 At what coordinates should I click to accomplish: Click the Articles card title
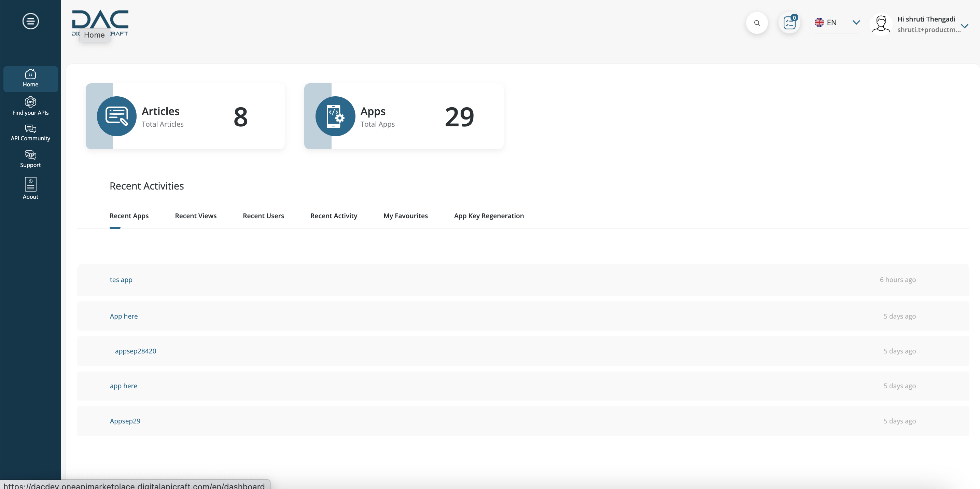(160, 111)
